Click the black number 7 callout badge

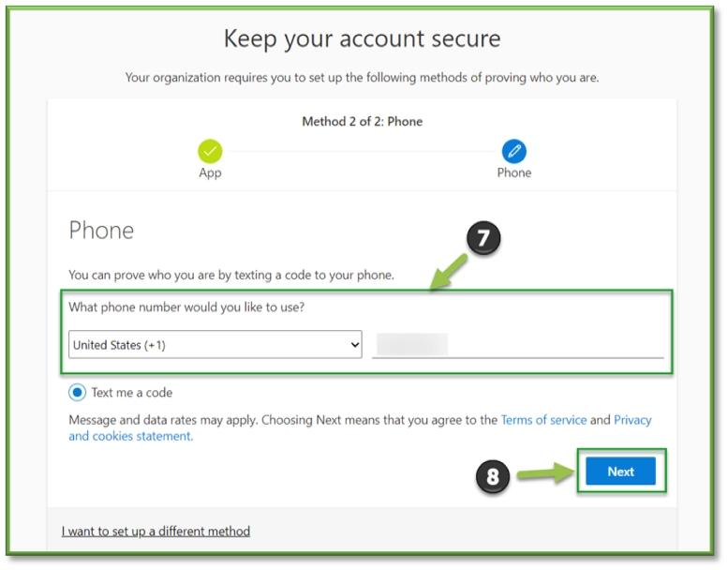click(483, 238)
